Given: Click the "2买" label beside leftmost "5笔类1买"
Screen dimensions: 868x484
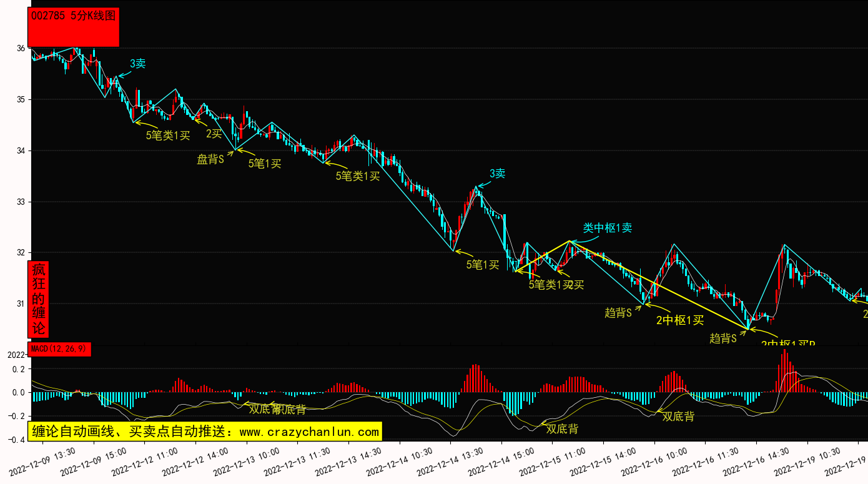Looking at the screenshot, I should tap(214, 133).
